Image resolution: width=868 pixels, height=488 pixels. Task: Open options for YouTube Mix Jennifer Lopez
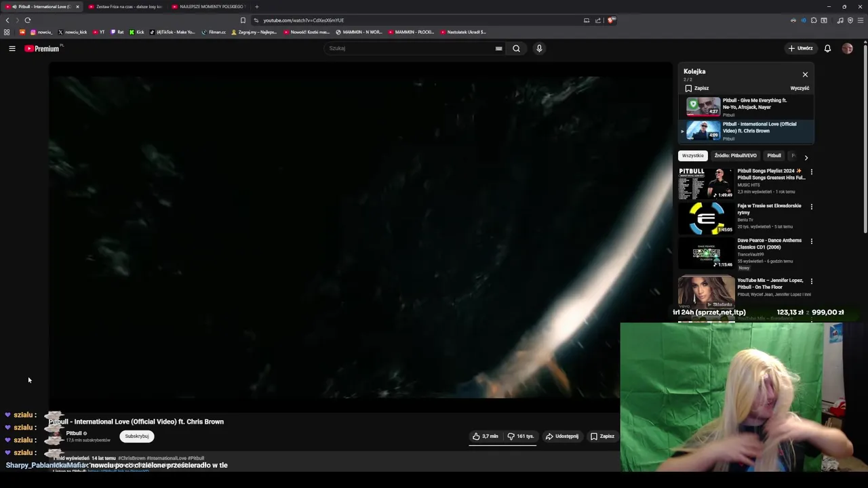click(x=811, y=281)
